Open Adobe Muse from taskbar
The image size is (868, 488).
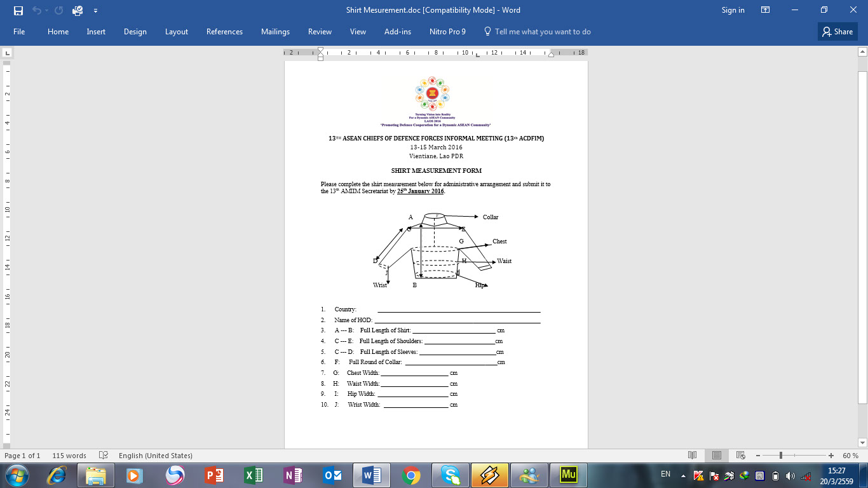click(569, 475)
